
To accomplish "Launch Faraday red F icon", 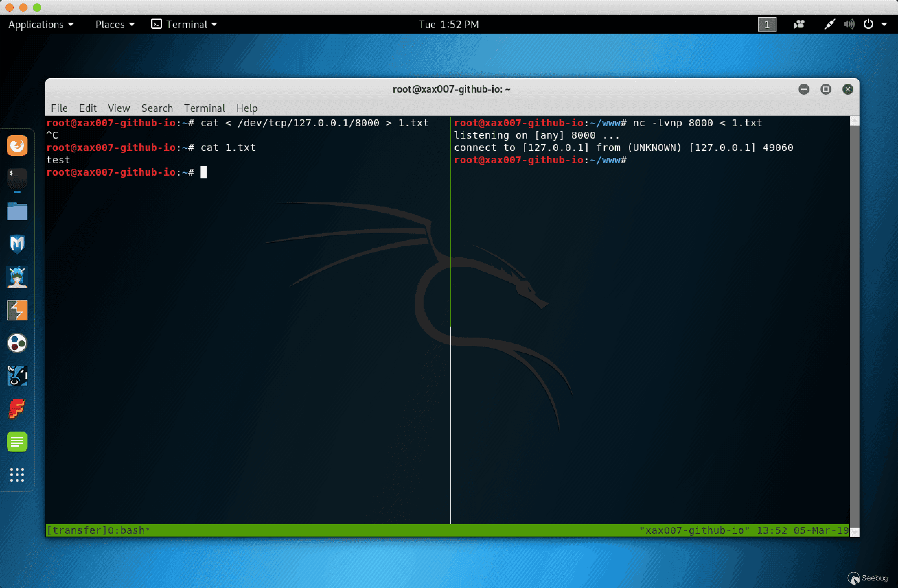I will coord(17,409).
